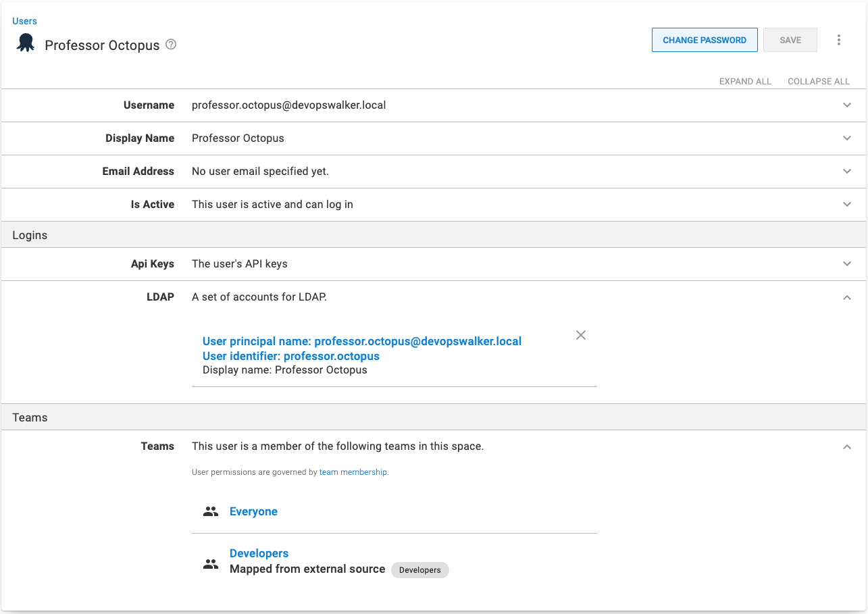Click the Developers external group chip
This screenshot has height=614, width=868.
tap(419, 570)
